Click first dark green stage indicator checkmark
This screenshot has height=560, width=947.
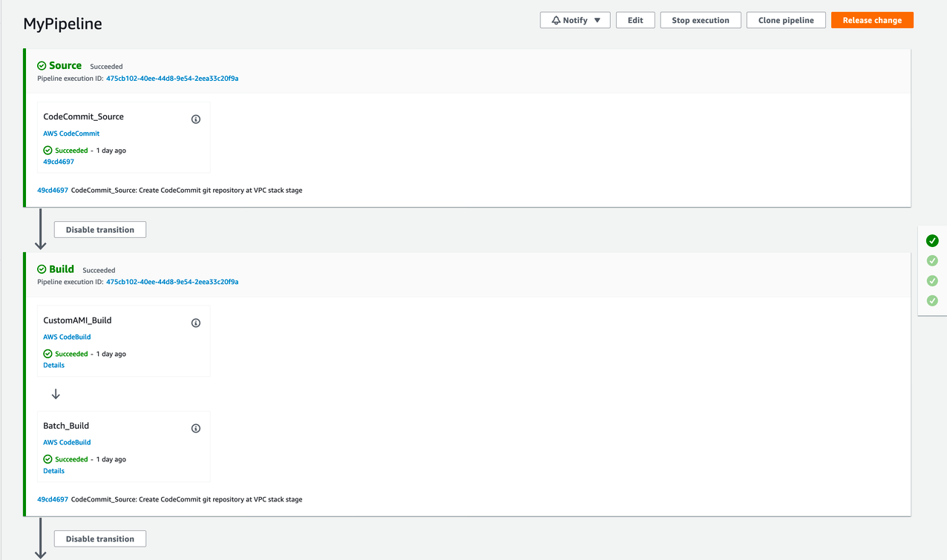[932, 240]
